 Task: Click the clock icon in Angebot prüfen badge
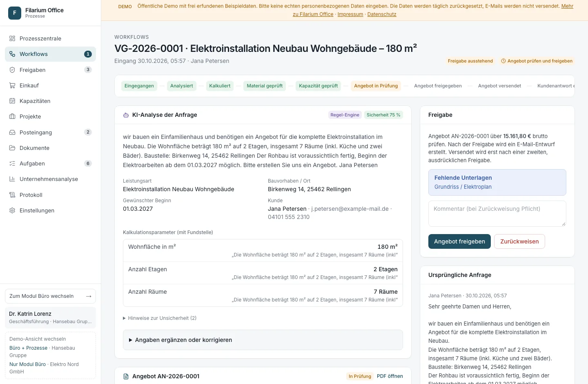click(503, 61)
